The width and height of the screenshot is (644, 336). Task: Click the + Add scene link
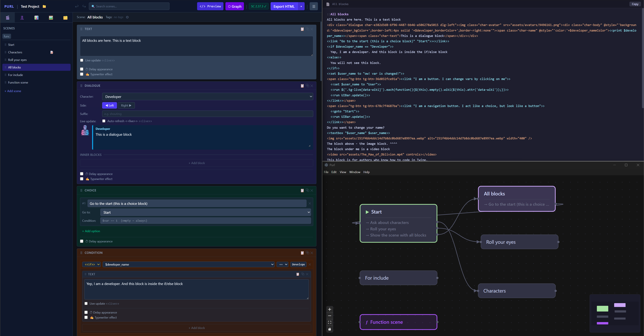(x=13, y=91)
